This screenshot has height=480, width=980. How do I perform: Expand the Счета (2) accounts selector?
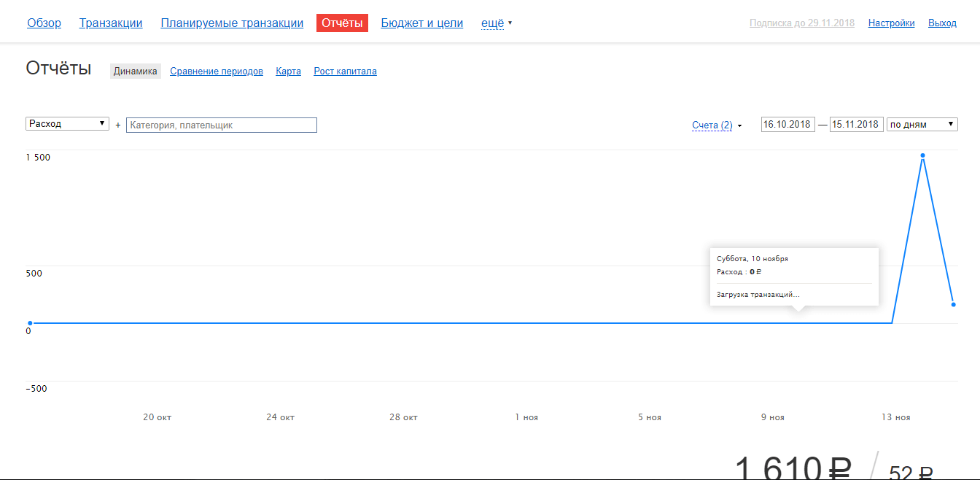pyautogui.click(x=716, y=125)
